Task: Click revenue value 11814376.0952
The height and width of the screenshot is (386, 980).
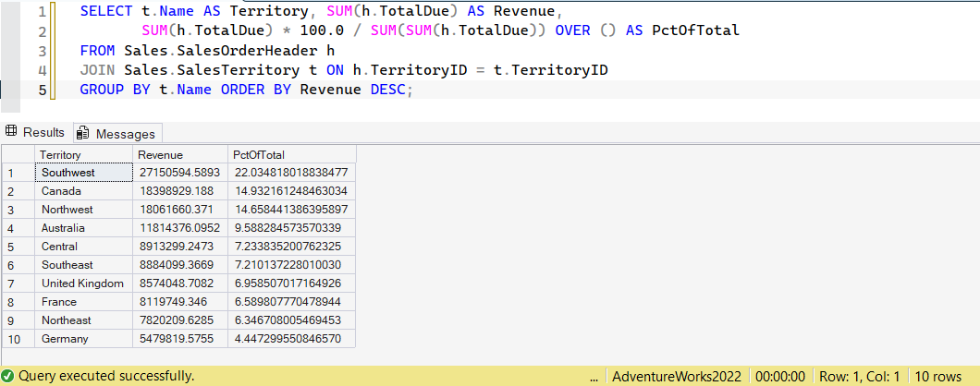Action: [180, 228]
